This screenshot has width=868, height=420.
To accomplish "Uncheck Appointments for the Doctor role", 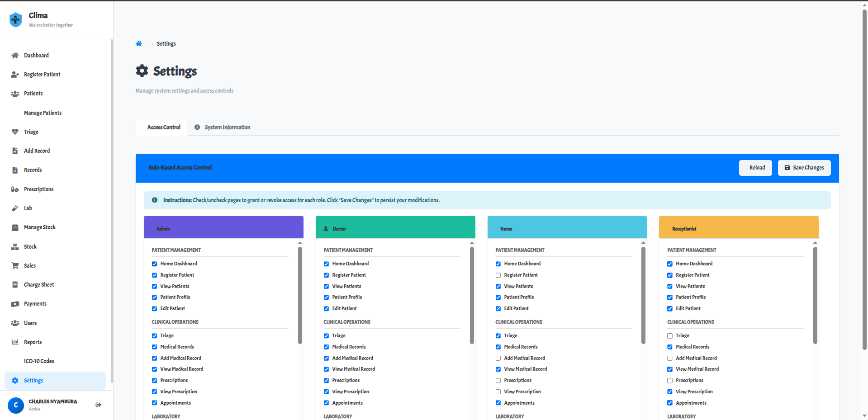I will (326, 403).
